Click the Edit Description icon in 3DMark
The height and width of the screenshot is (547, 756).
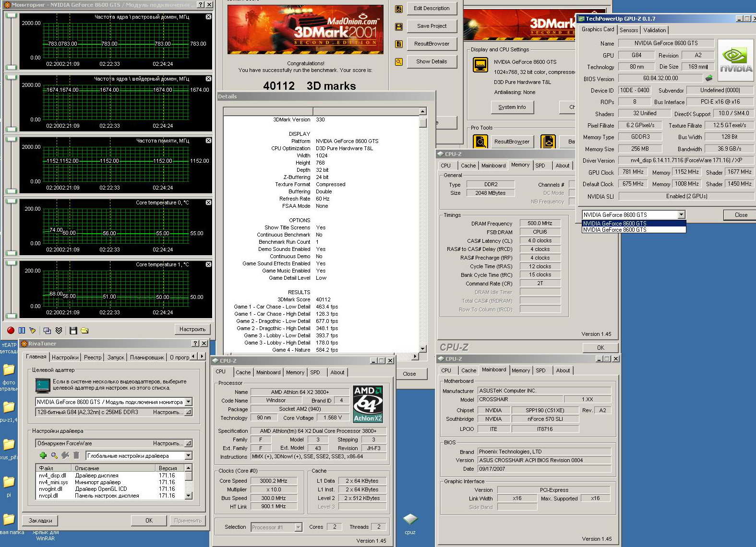[399, 9]
